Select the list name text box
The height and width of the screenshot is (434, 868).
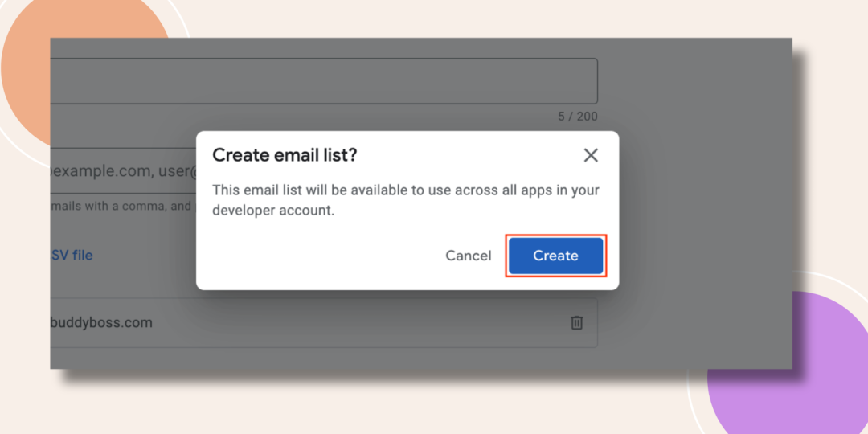[x=324, y=81]
